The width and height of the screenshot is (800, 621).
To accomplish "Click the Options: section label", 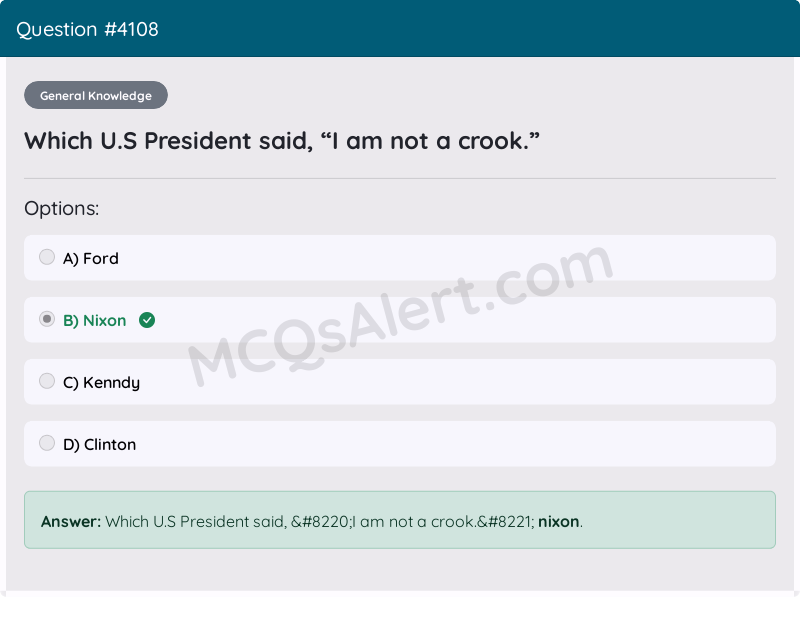I will pyautogui.click(x=61, y=208).
